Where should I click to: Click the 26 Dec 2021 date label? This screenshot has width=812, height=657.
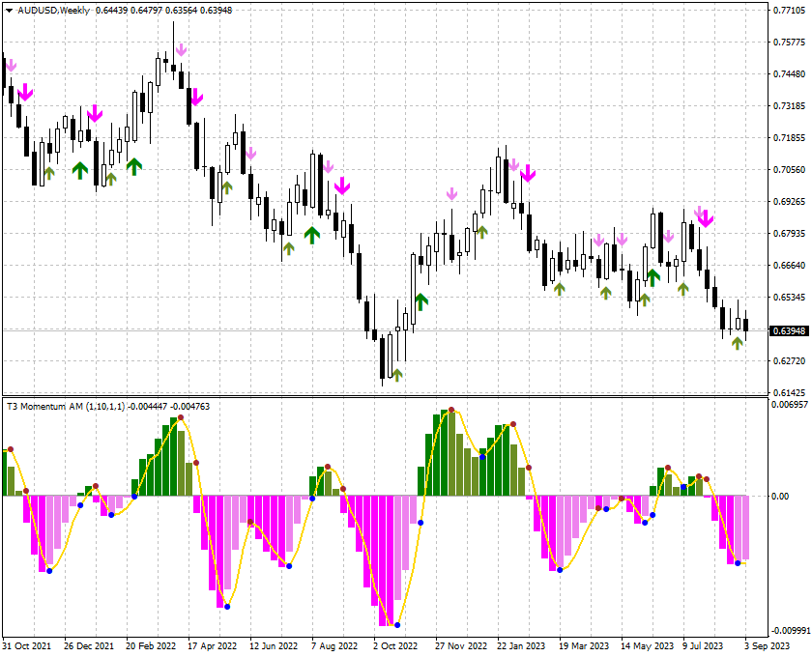(89, 646)
